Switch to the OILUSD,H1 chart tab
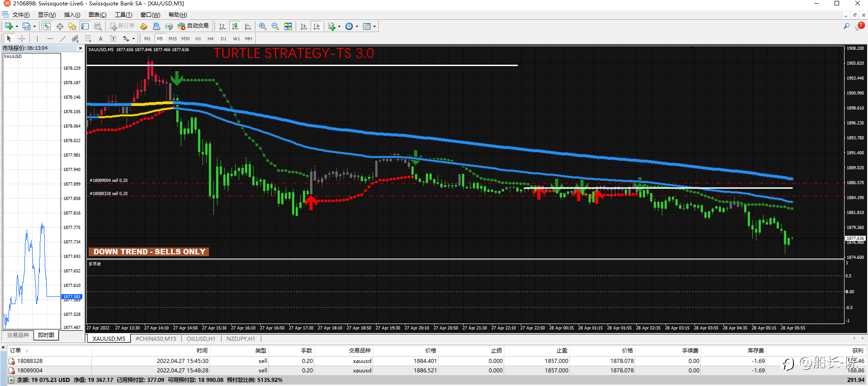This screenshot has height=386, width=868. click(x=201, y=338)
